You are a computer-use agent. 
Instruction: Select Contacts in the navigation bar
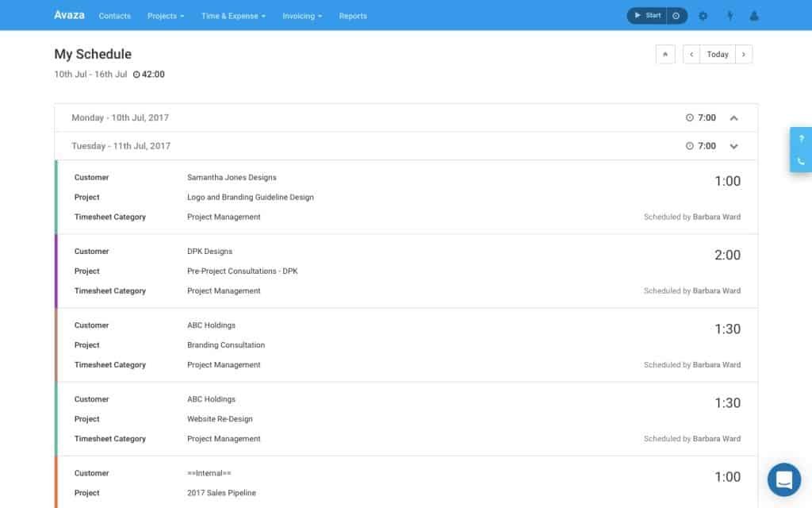[x=114, y=15]
